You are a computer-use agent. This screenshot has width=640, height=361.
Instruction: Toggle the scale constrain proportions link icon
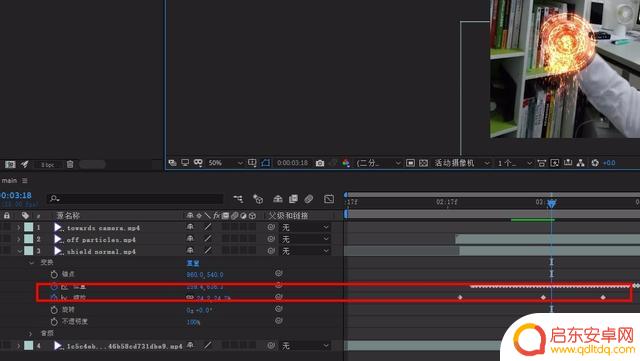[x=190, y=298]
